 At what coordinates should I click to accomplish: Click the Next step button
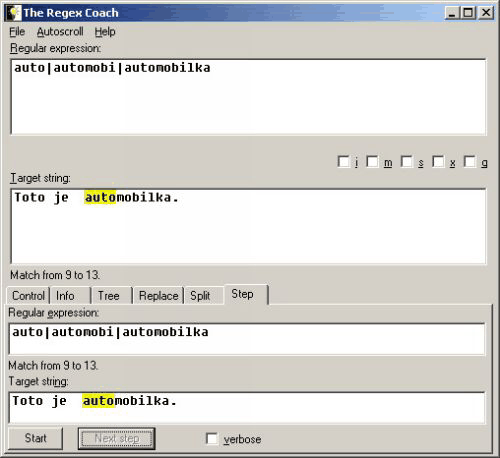pos(117,438)
